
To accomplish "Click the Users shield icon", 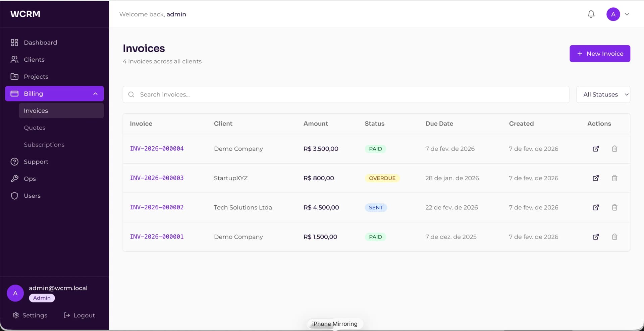I will pyautogui.click(x=14, y=196).
